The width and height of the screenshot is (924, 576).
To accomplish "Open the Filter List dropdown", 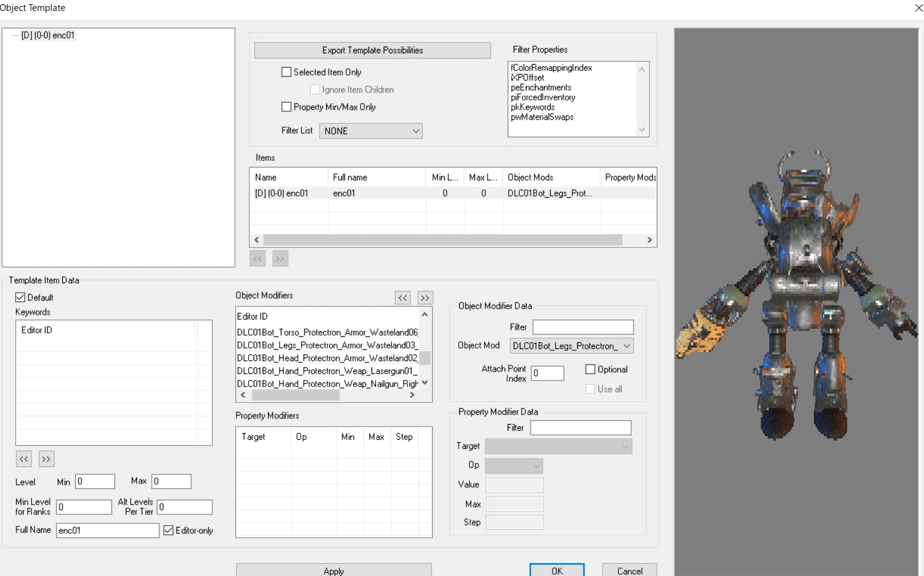I will tap(415, 131).
